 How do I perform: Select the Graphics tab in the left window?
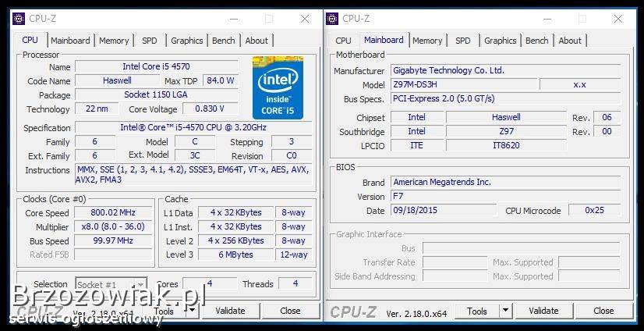point(187,41)
